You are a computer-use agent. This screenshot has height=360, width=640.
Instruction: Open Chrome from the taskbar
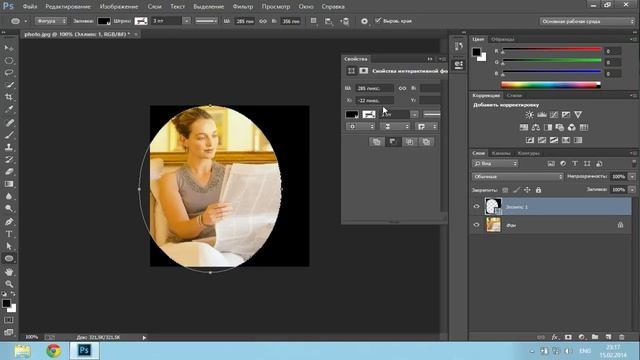pos(53,351)
